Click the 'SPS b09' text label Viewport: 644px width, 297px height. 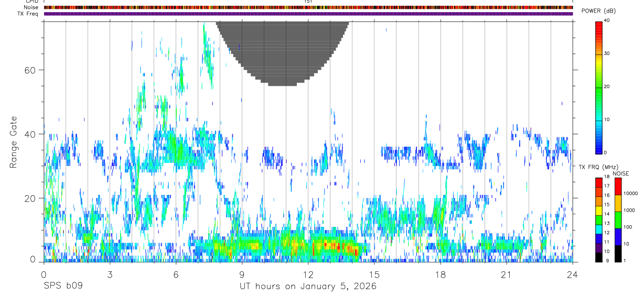tap(62, 287)
